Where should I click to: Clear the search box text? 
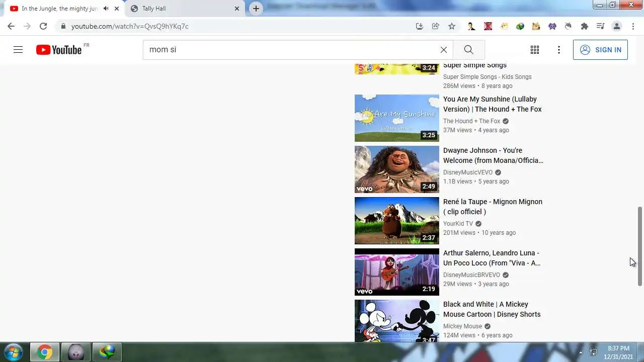tap(443, 50)
